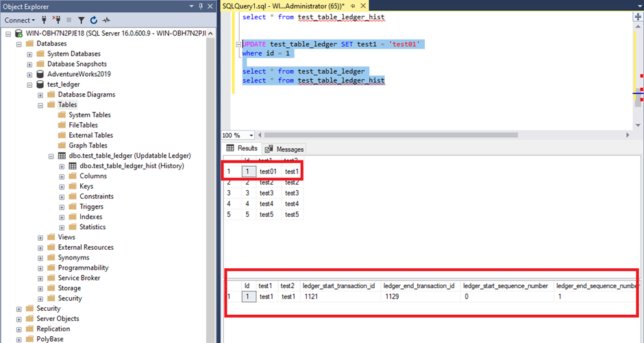Select the Replication folder
The width and height of the screenshot is (644, 343).
coord(48,329)
